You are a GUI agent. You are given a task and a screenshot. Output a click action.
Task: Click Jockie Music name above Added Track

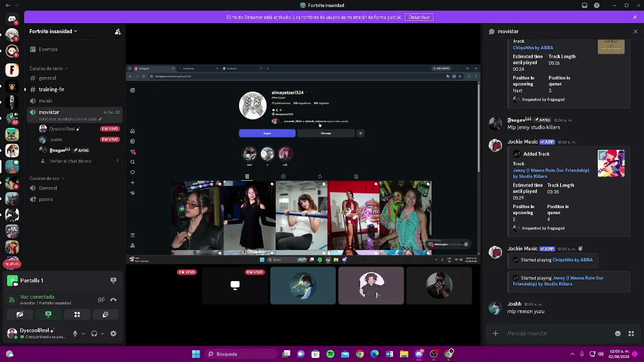click(523, 142)
